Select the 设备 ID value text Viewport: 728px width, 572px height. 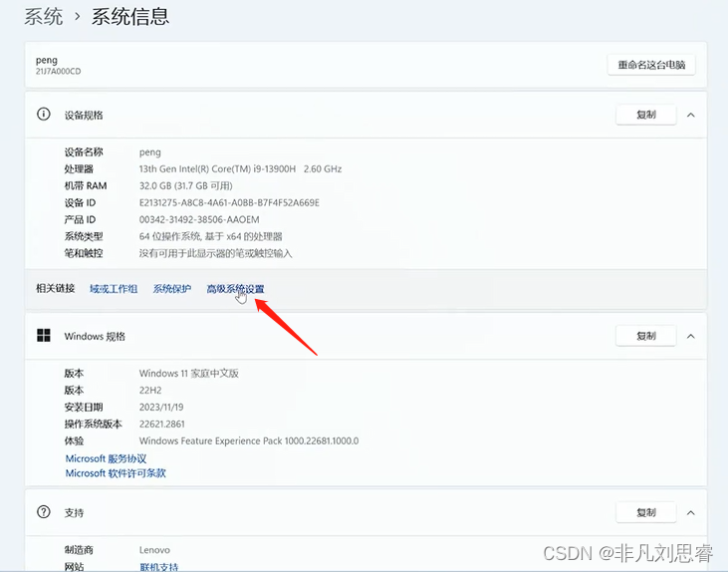229,202
